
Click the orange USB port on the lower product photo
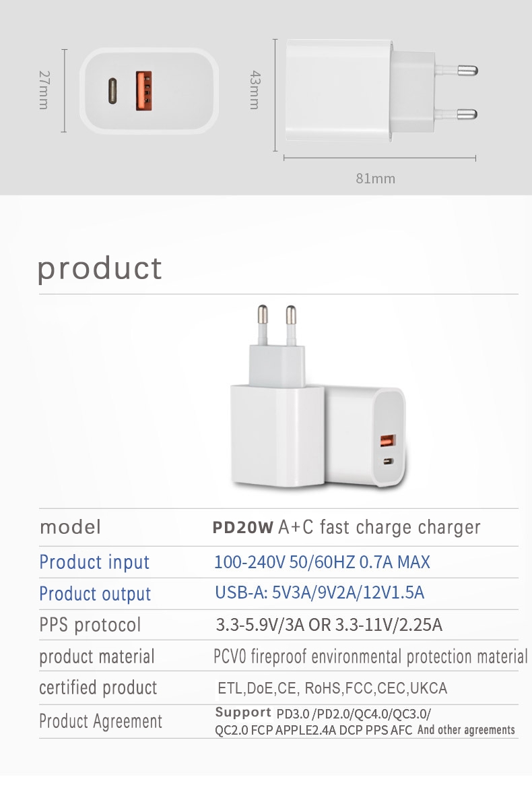[388, 441]
